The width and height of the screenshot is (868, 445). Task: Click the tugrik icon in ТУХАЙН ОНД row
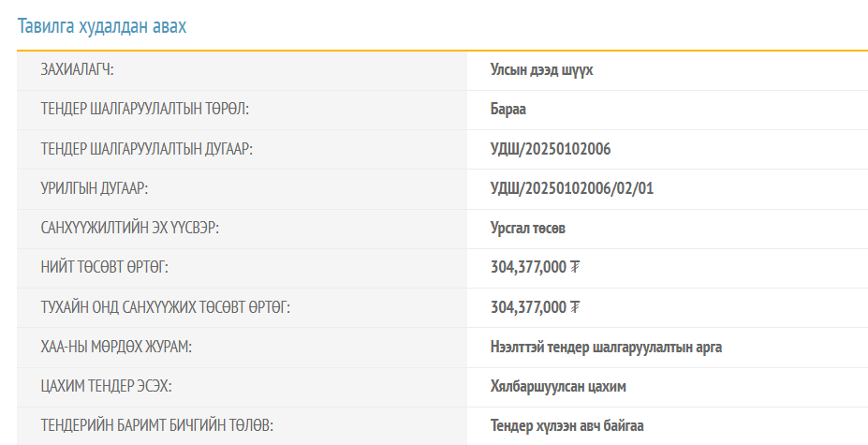click(575, 307)
